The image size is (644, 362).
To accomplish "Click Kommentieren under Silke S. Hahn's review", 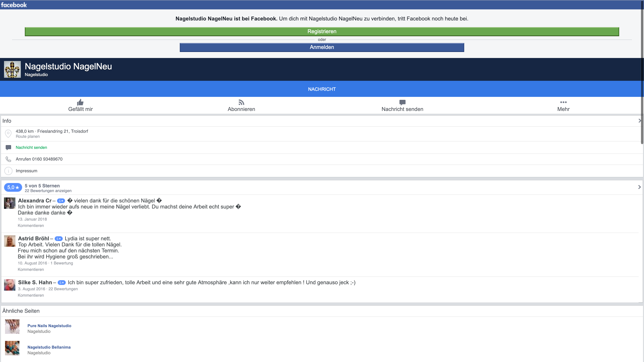I will point(31,295).
